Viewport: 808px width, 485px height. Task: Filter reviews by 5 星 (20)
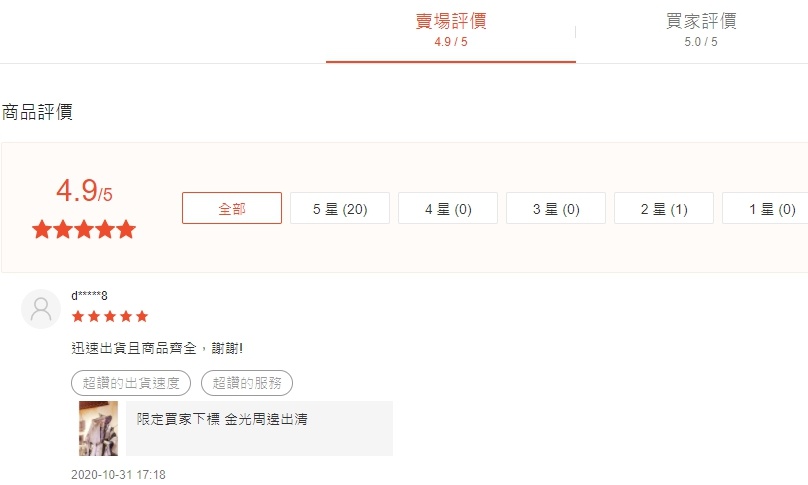tap(340, 208)
